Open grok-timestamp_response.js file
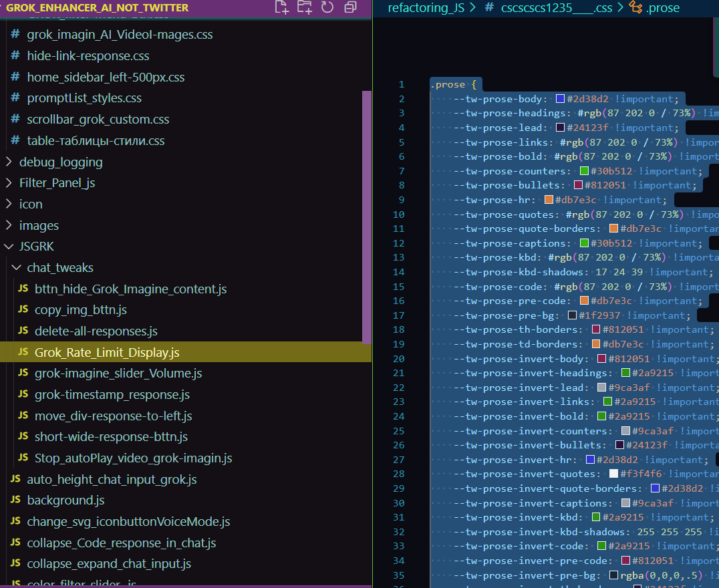This screenshot has width=719, height=588. 112,394
